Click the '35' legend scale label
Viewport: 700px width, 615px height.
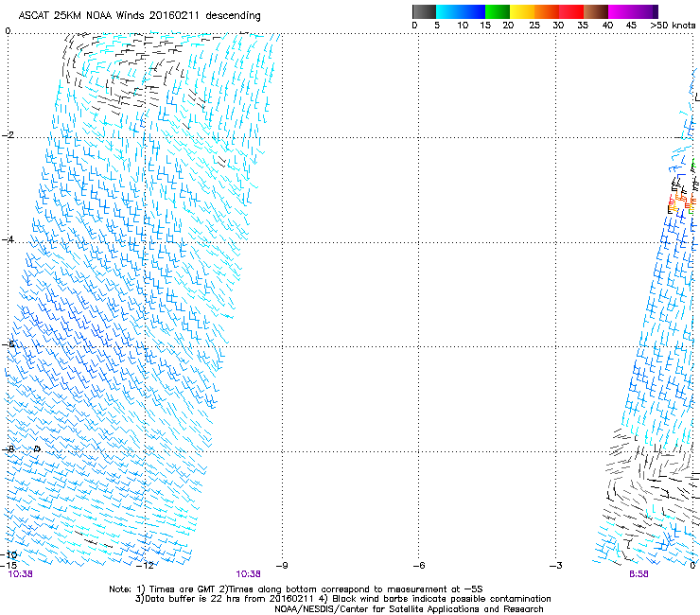[583, 26]
